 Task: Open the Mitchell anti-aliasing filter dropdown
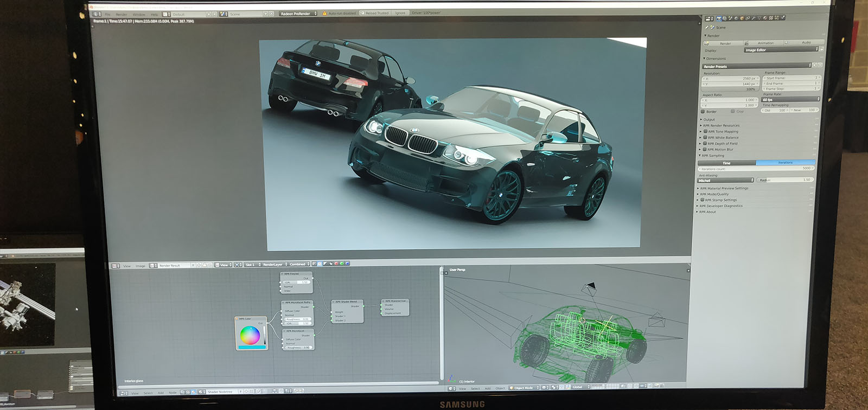(725, 180)
